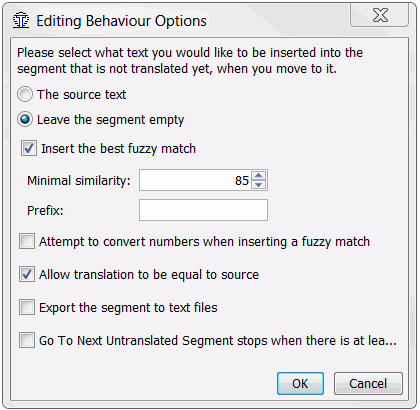The width and height of the screenshot is (420, 410).
Task: Confirm settings with the OK button
Action: (300, 384)
